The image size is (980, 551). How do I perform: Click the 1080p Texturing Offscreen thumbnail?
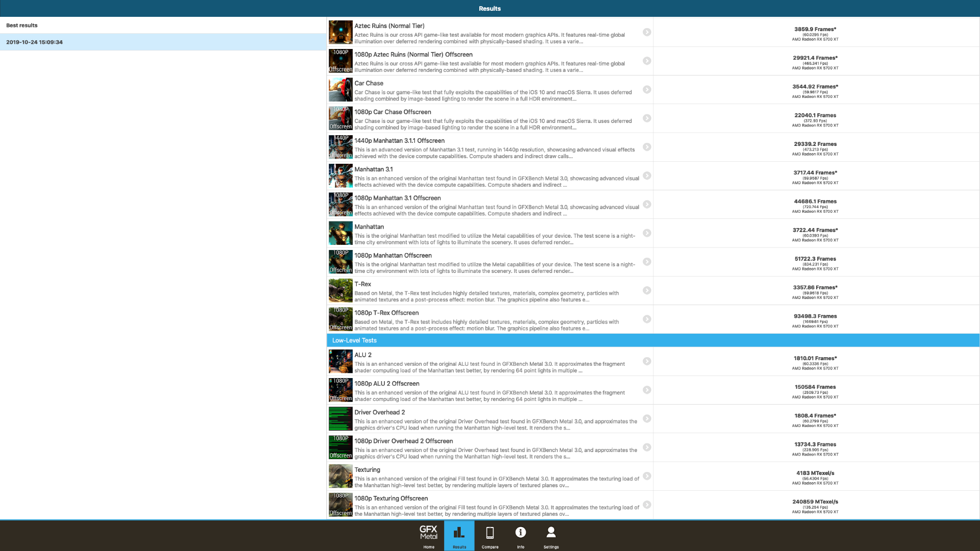340,505
